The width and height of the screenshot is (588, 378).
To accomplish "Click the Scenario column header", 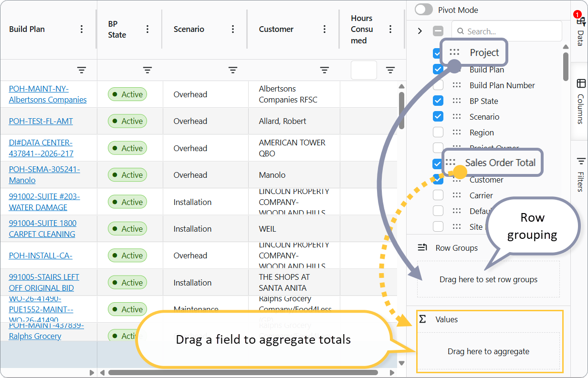I will coord(189,29).
